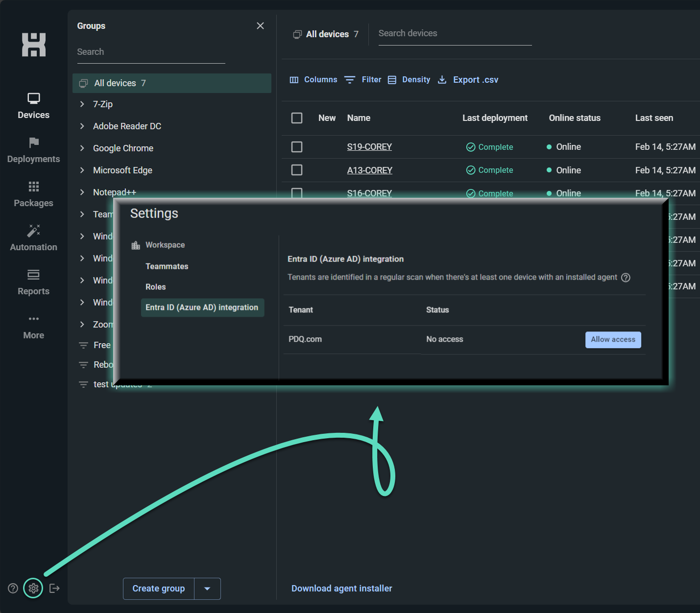
Task: Click the Density toolbar icon
Action: [x=392, y=80]
